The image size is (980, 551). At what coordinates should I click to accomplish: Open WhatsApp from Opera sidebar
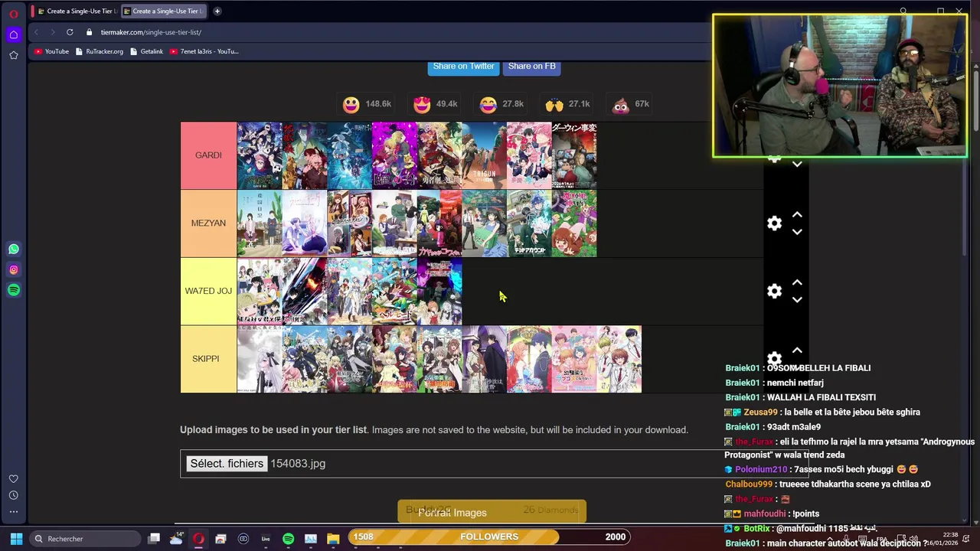[x=14, y=249]
